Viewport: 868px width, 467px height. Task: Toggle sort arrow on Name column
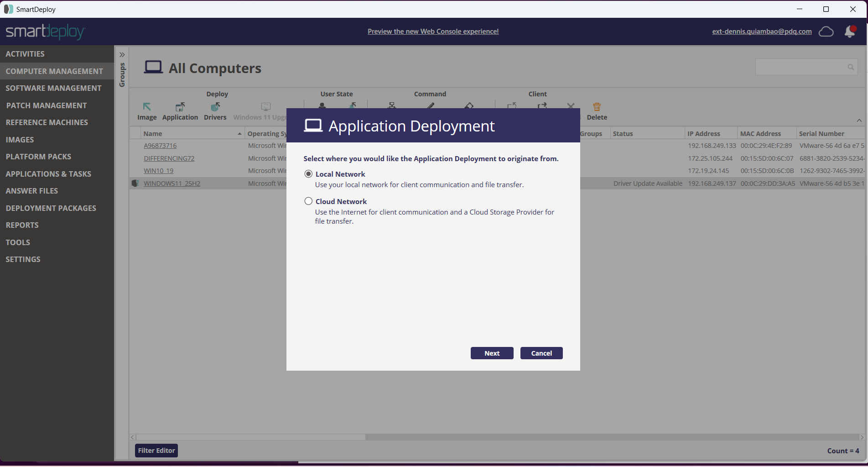239,134
